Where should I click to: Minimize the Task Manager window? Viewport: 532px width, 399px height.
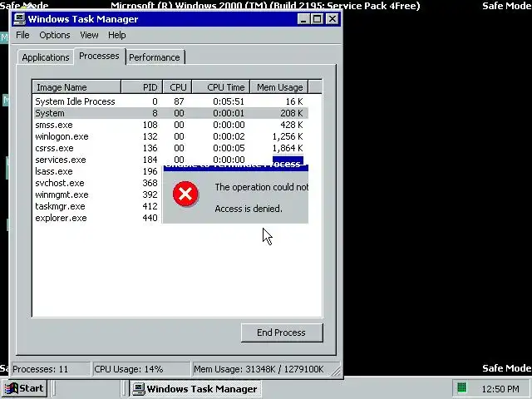click(x=303, y=18)
